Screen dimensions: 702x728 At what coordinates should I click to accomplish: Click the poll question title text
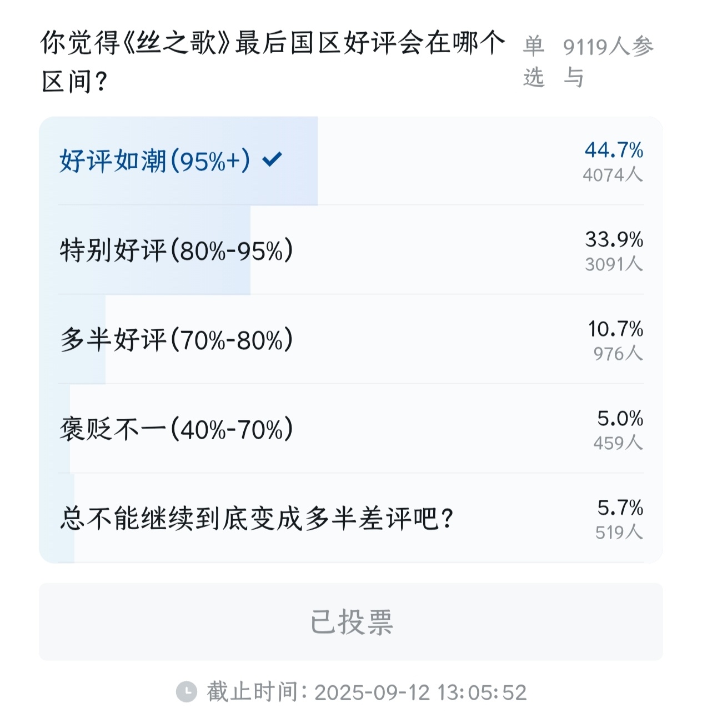tap(272, 61)
